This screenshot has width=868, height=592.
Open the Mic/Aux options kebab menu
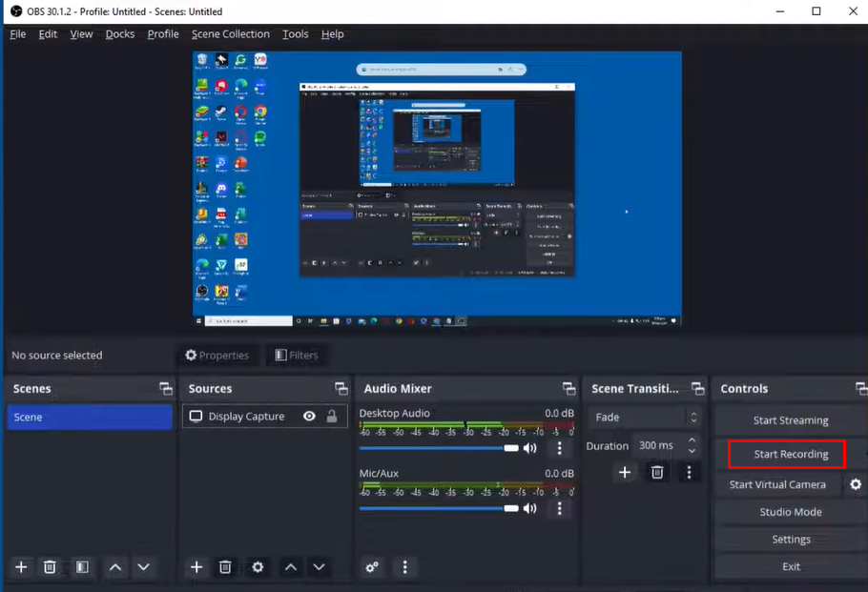pyautogui.click(x=559, y=508)
